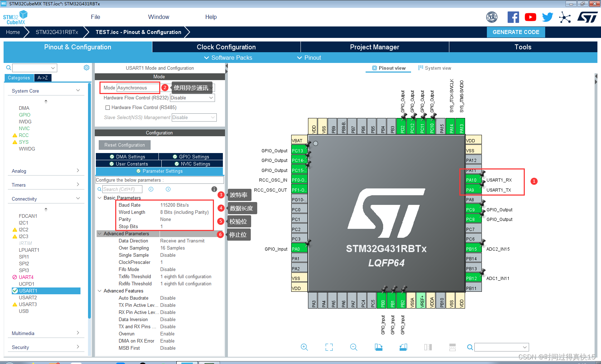Image resolution: width=601 pixels, height=364 pixels.
Task: Select pin PA9 on the chip
Action: (473, 190)
